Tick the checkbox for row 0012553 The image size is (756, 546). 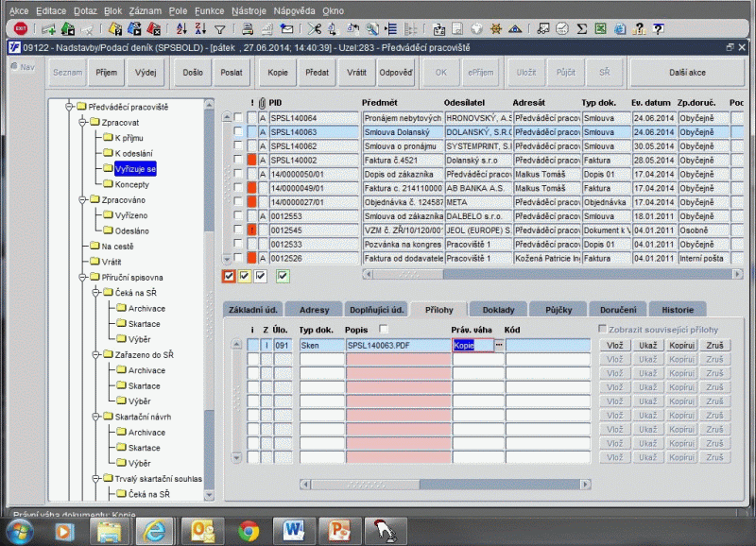tap(238, 215)
